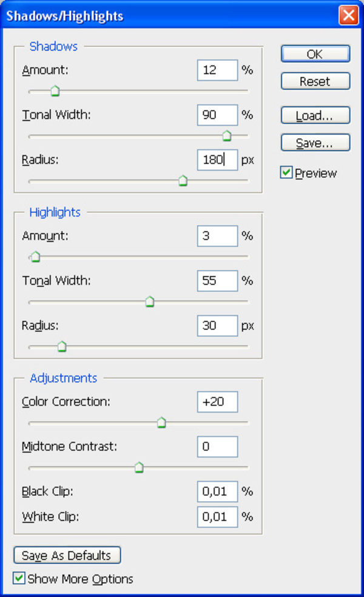The width and height of the screenshot is (364, 597).
Task: Open the Load... dialog button
Action: point(315,115)
